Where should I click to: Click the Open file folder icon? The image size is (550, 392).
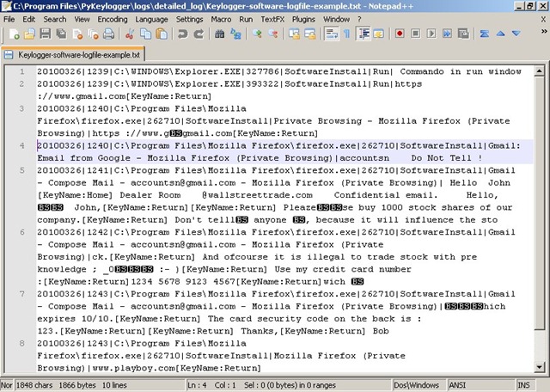coord(29,34)
